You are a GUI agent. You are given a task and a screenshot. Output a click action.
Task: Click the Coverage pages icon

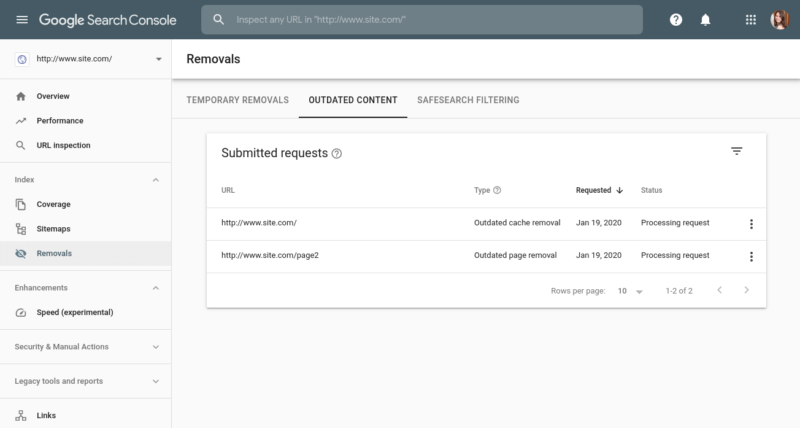pos(20,205)
